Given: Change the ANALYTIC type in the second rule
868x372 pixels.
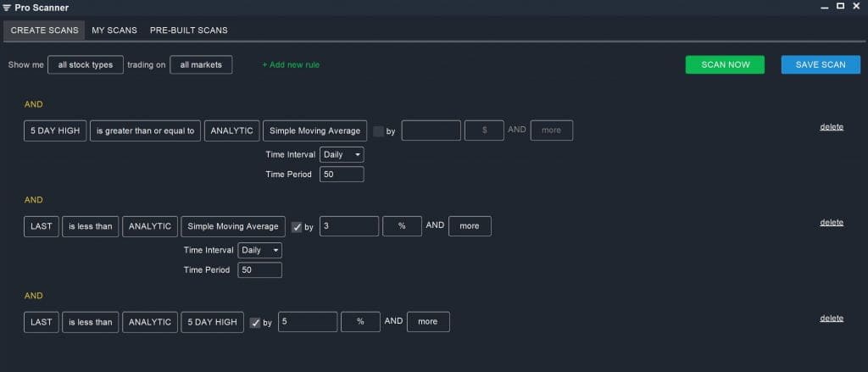Looking at the screenshot, I should point(150,226).
